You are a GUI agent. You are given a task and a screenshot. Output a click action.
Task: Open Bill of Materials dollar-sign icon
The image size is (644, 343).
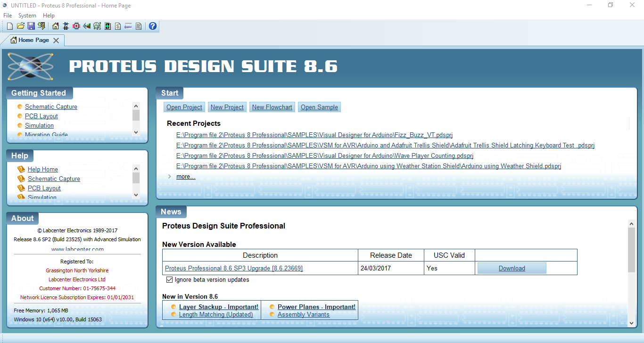(x=118, y=26)
